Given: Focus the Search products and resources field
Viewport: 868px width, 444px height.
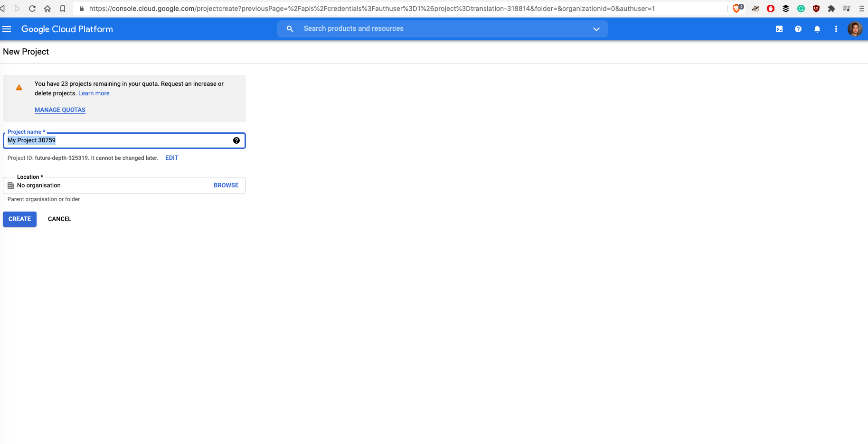Looking at the screenshot, I should coord(442,29).
